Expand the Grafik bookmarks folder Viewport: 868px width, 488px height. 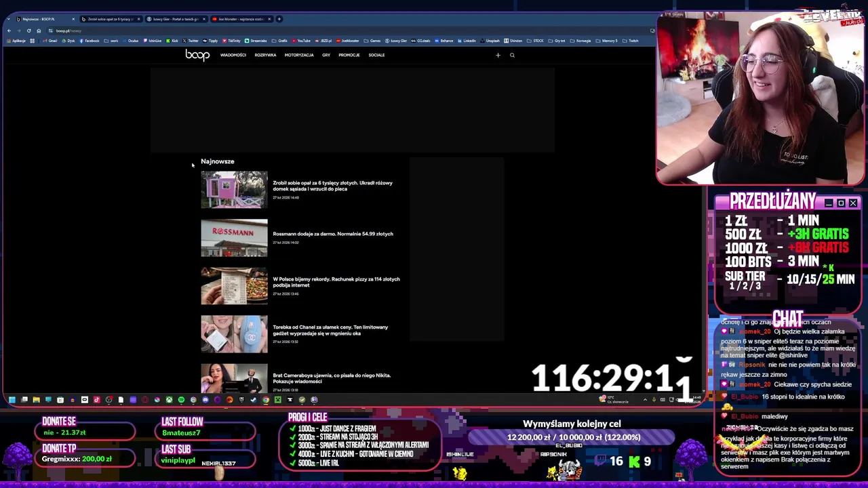click(279, 41)
